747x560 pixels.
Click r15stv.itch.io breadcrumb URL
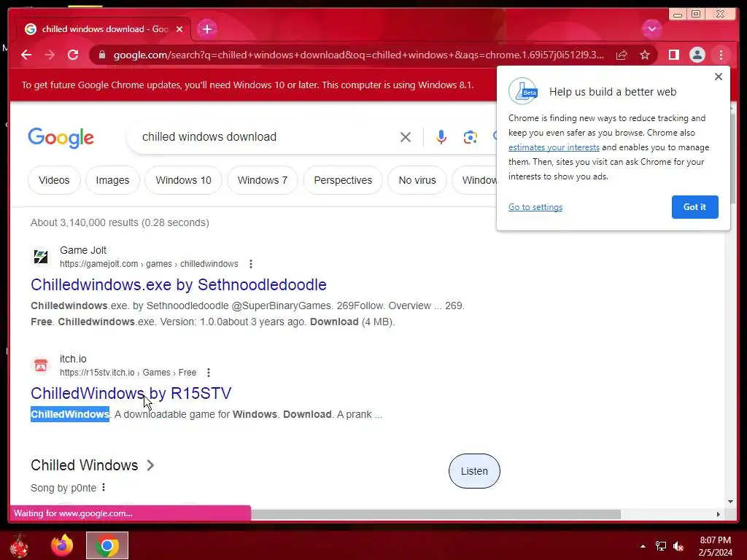point(128,373)
